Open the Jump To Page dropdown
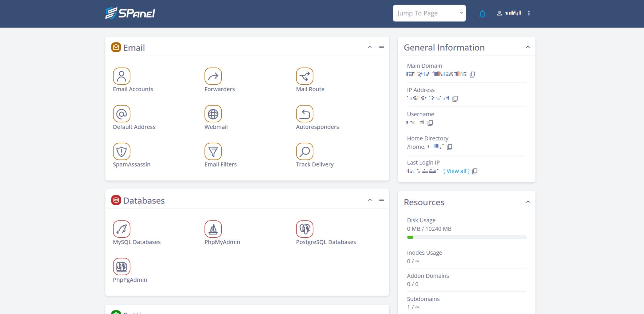The width and height of the screenshot is (644, 314). click(429, 13)
